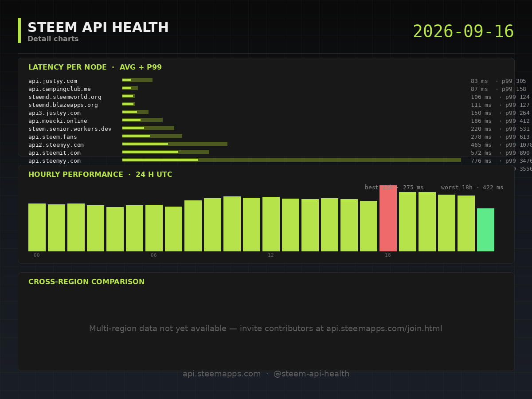
Task: Click the STEEM API HEALTH title
Action: click(x=98, y=27)
